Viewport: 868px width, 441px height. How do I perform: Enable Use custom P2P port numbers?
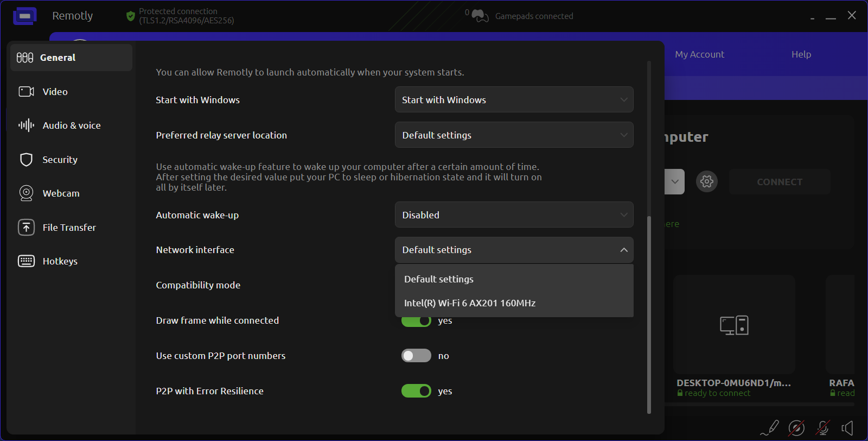click(x=416, y=356)
